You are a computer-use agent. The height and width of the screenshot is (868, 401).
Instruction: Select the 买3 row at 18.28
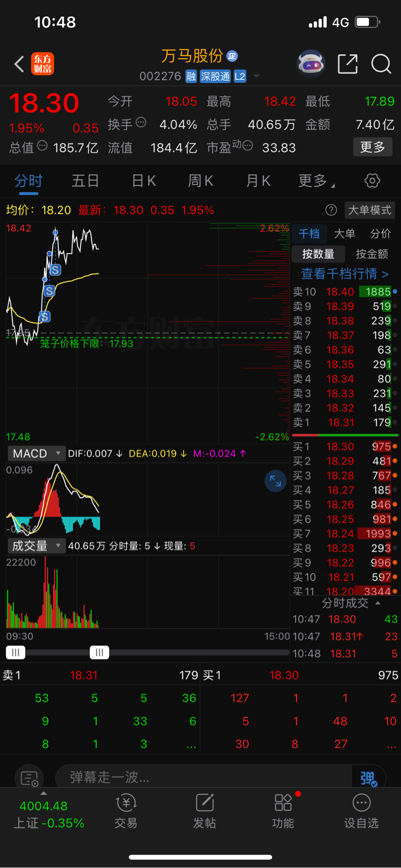pos(345,475)
